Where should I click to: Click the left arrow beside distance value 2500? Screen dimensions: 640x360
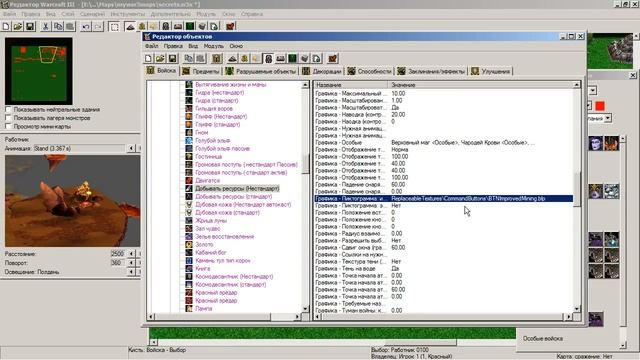tap(131, 254)
